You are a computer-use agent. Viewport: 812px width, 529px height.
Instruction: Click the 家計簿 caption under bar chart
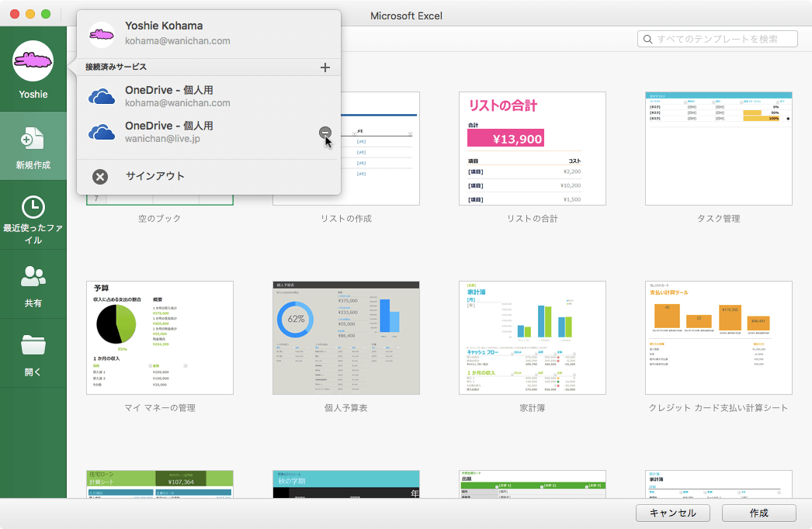tap(533, 408)
